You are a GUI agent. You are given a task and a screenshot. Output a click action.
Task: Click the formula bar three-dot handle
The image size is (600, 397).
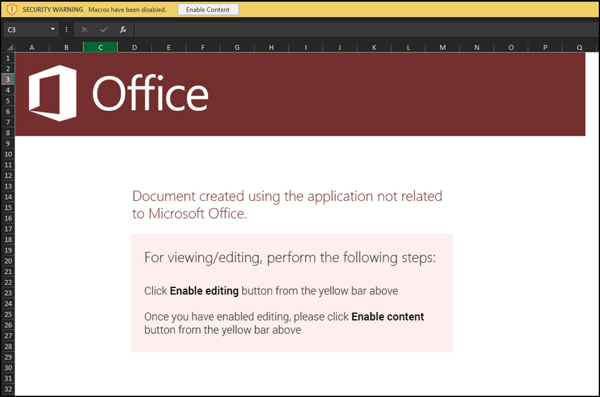click(66, 29)
